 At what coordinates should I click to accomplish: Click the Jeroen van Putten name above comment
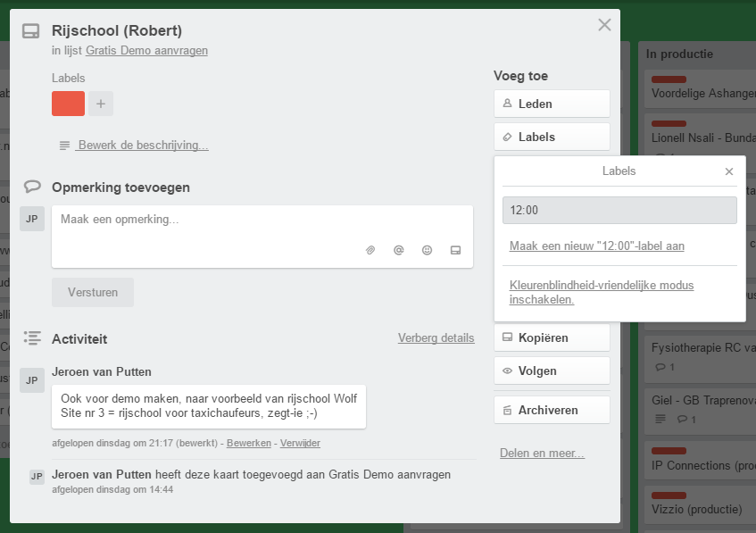tap(102, 372)
